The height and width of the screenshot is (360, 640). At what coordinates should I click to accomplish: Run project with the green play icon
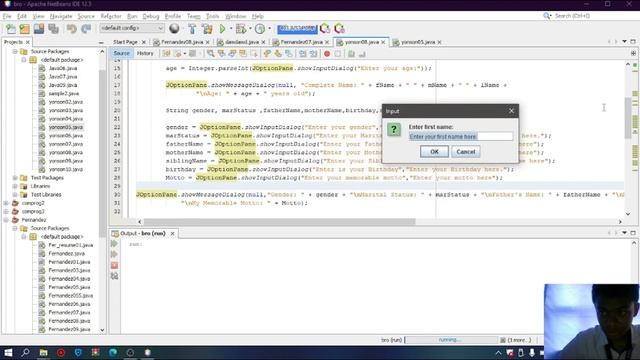[x=222, y=29]
